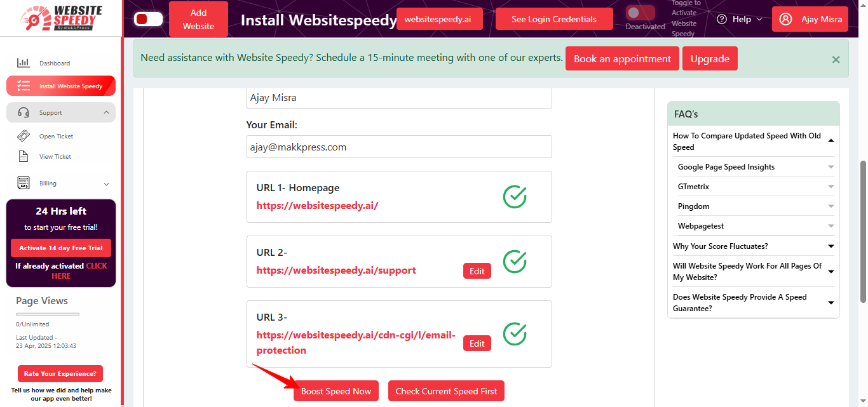Viewport: 868px width, 407px height.
Task: Click the "24 Hrs left" trial text
Action: (61, 211)
